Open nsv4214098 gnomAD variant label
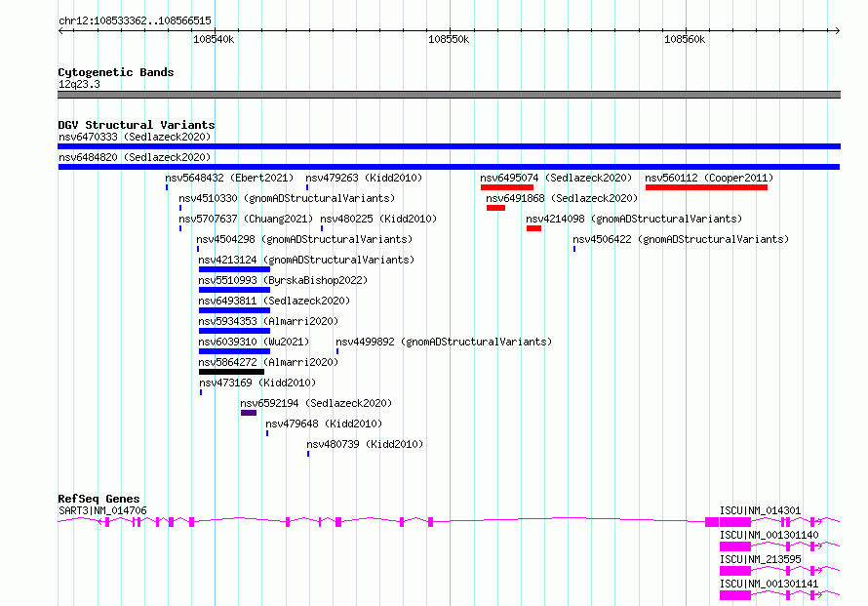Viewport: 868px width, 606px height. 634,219
